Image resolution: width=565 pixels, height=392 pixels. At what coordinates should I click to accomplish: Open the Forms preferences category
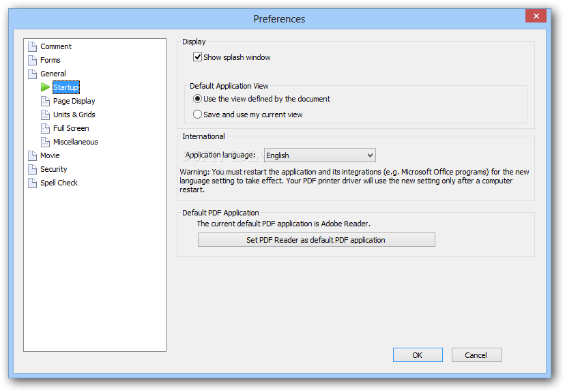(50, 60)
